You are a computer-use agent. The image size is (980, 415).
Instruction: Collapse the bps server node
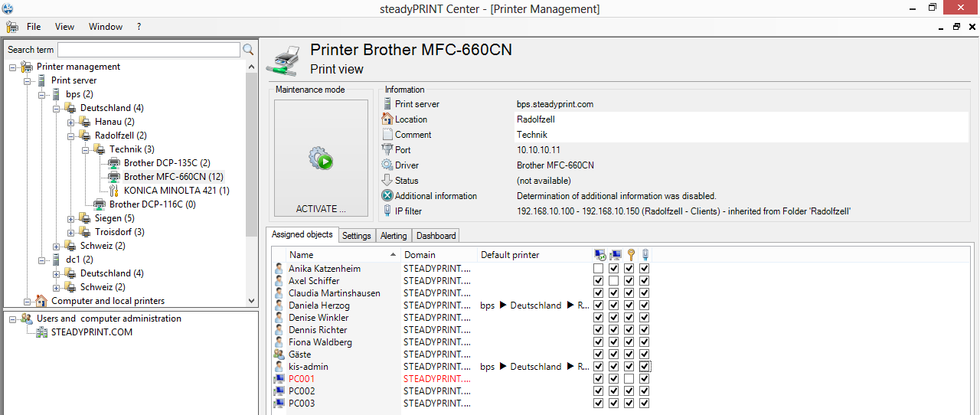41,94
